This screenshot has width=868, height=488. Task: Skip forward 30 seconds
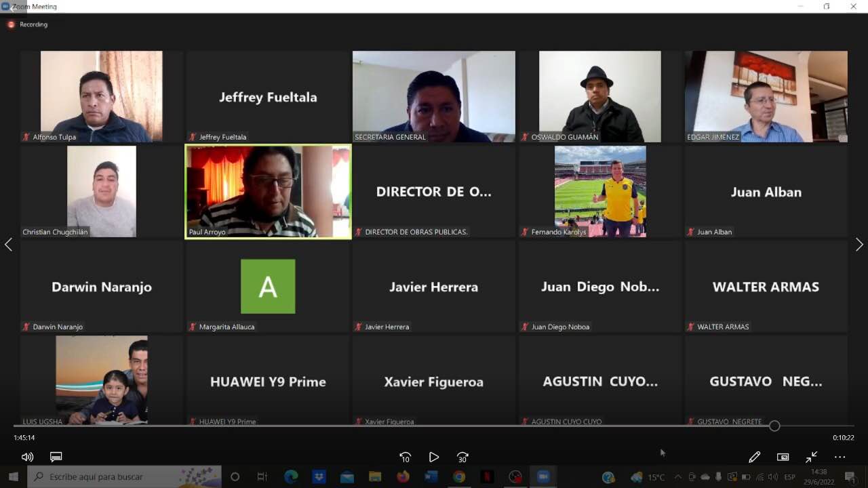(x=462, y=457)
